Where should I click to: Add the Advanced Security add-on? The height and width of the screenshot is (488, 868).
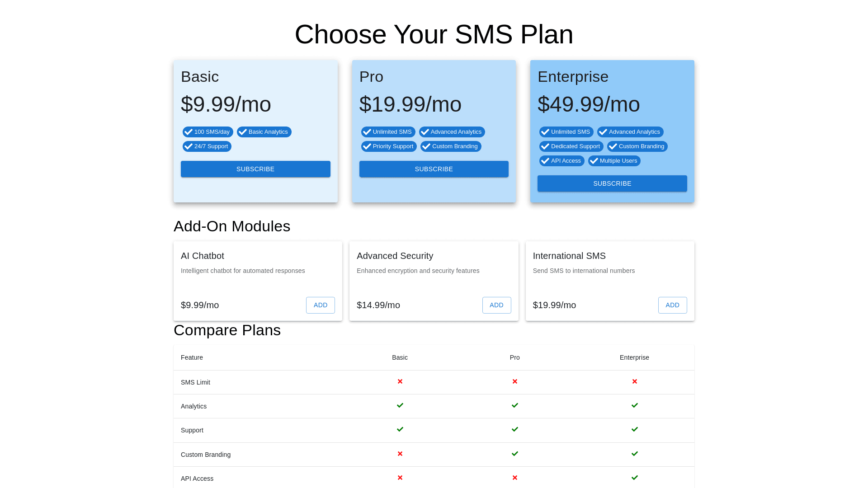click(496, 305)
